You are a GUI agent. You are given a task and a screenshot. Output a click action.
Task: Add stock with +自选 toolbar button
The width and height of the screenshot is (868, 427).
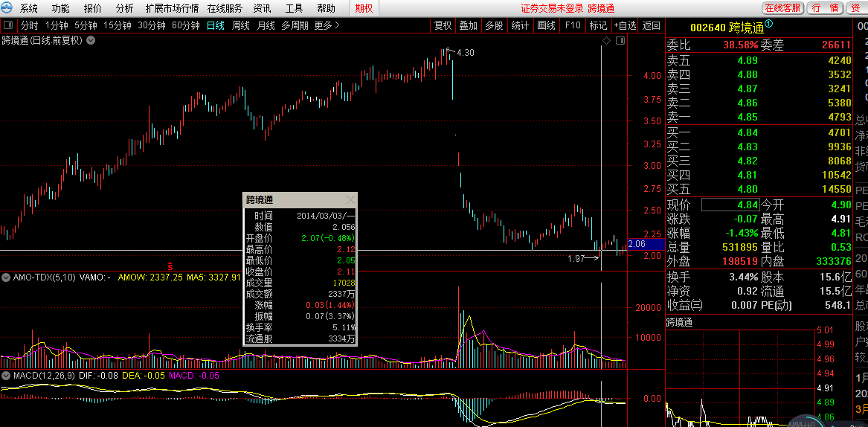coord(625,25)
